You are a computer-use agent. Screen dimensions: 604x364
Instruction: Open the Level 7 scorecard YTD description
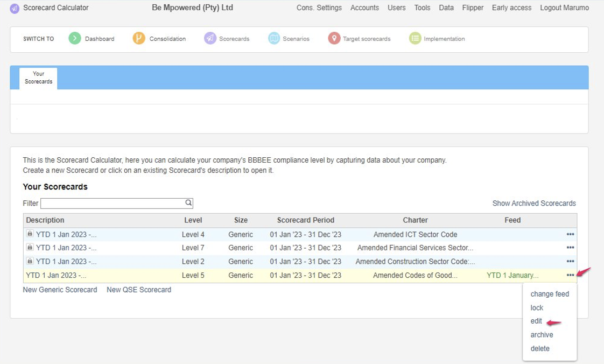pyautogui.click(x=66, y=248)
